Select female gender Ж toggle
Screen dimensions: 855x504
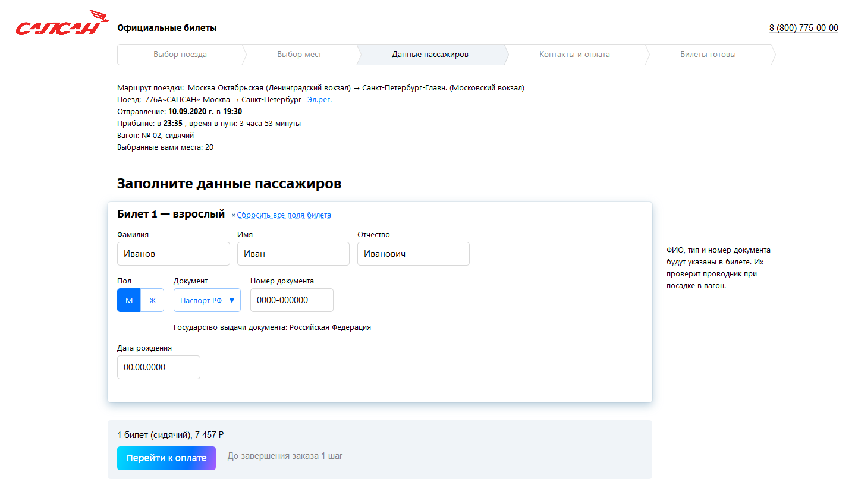pos(152,300)
